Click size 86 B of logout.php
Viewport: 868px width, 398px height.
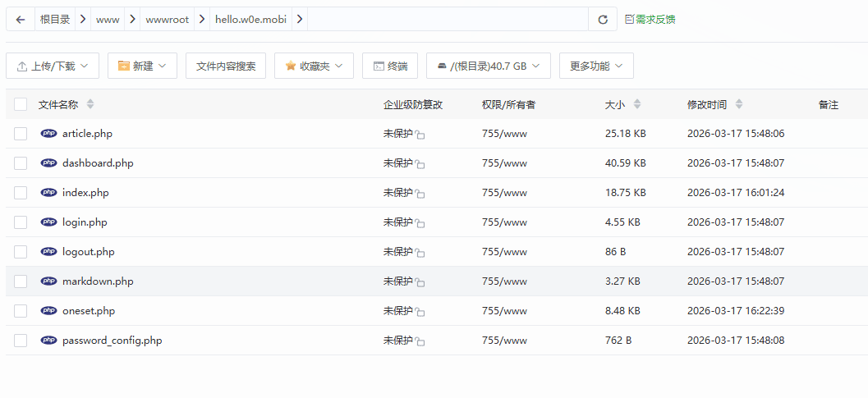click(616, 251)
